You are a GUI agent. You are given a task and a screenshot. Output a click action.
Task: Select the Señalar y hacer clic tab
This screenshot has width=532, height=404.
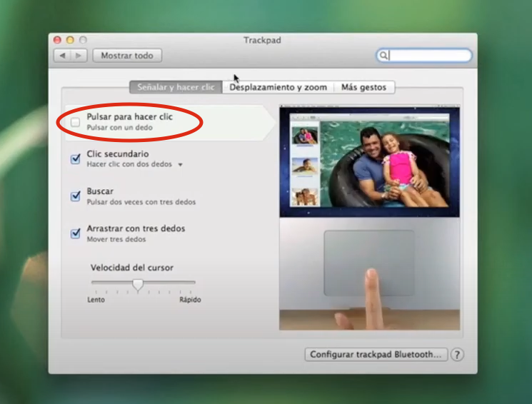(x=176, y=87)
